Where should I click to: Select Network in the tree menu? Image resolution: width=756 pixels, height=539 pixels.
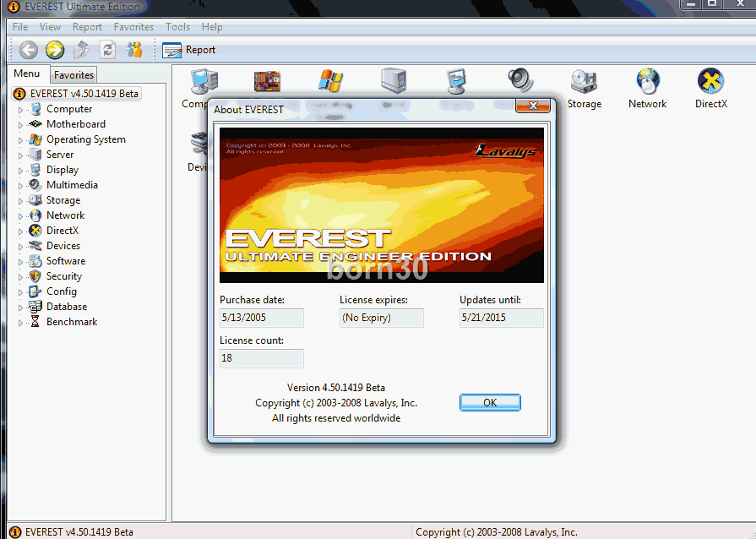tap(65, 215)
